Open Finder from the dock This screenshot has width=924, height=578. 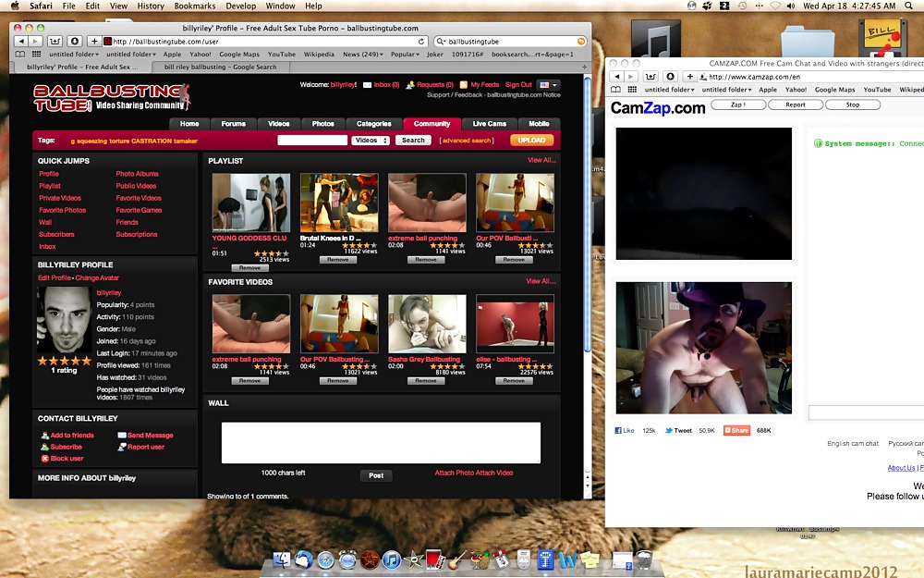284,560
